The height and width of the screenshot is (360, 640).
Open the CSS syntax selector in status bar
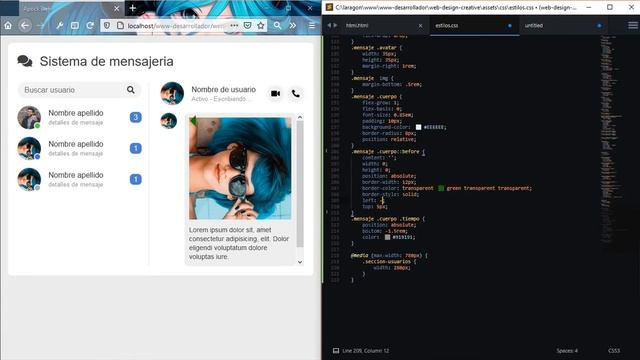[x=614, y=351]
